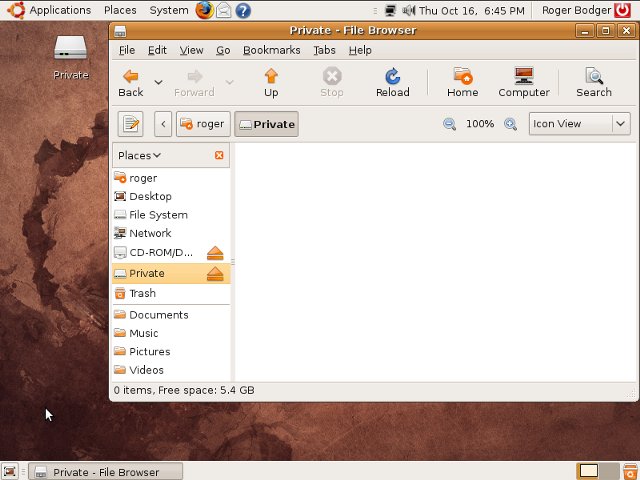Toggle show desktop button in bottom panel

tap(10, 471)
